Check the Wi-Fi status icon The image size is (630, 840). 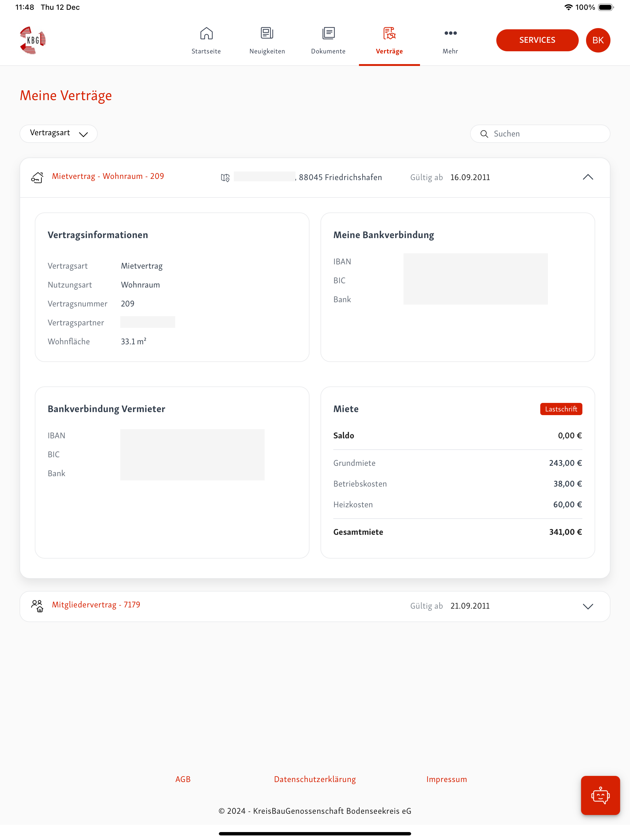(x=568, y=7)
